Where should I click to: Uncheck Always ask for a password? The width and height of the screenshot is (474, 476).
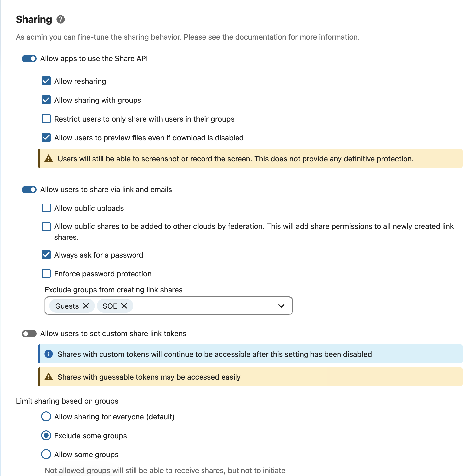pyautogui.click(x=46, y=255)
